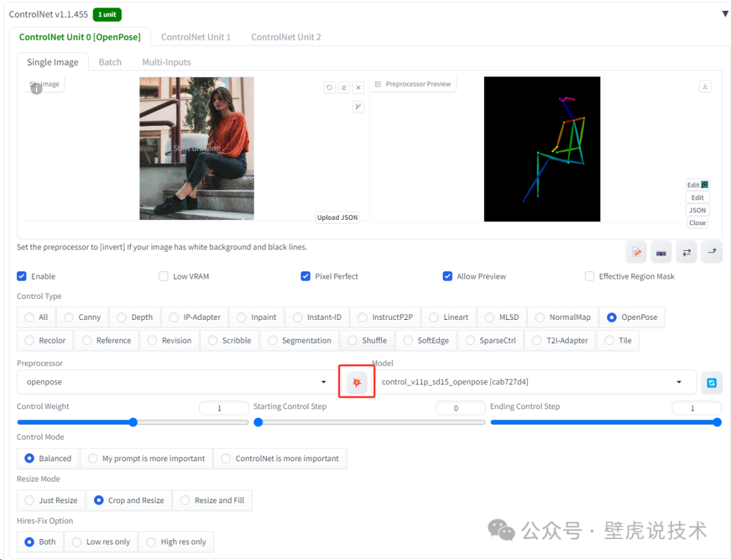Click the Preprocessor Preview label icon
731x560 pixels.
(x=378, y=85)
